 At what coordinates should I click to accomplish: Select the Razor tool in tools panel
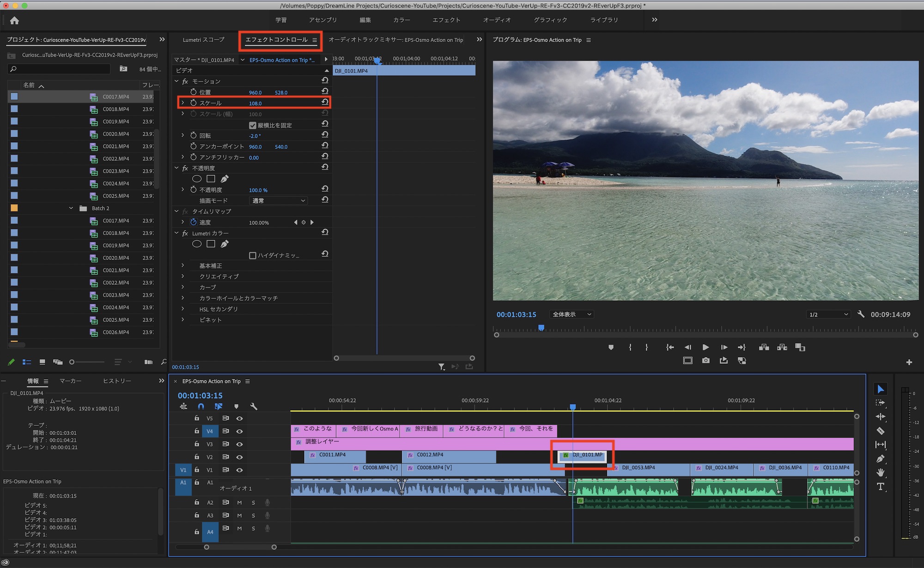click(x=881, y=431)
